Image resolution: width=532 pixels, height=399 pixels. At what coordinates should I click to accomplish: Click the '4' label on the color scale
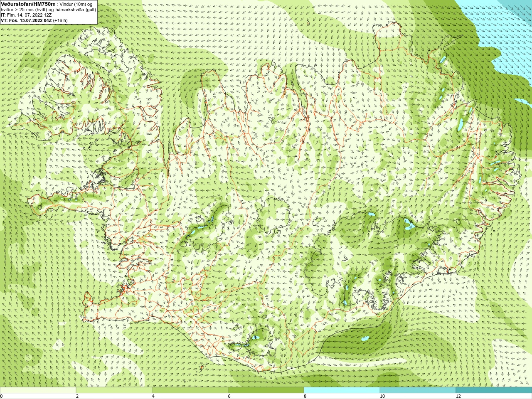click(x=153, y=396)
